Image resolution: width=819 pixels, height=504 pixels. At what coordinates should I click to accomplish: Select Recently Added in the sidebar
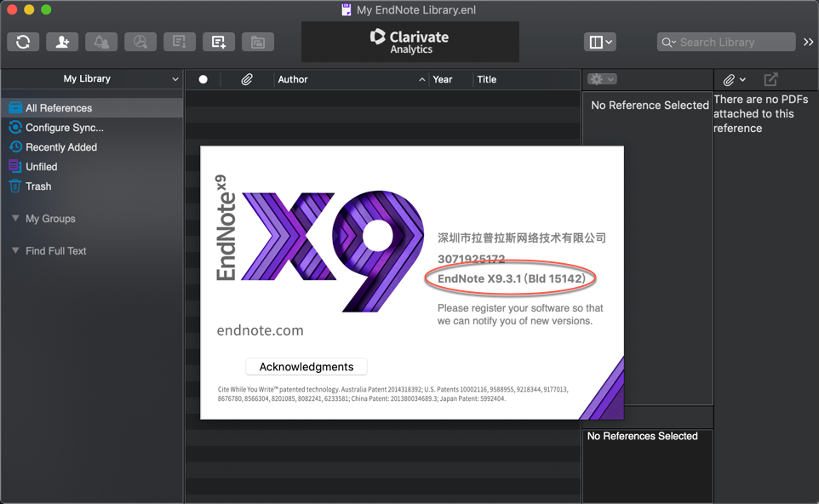pos(60,147)
